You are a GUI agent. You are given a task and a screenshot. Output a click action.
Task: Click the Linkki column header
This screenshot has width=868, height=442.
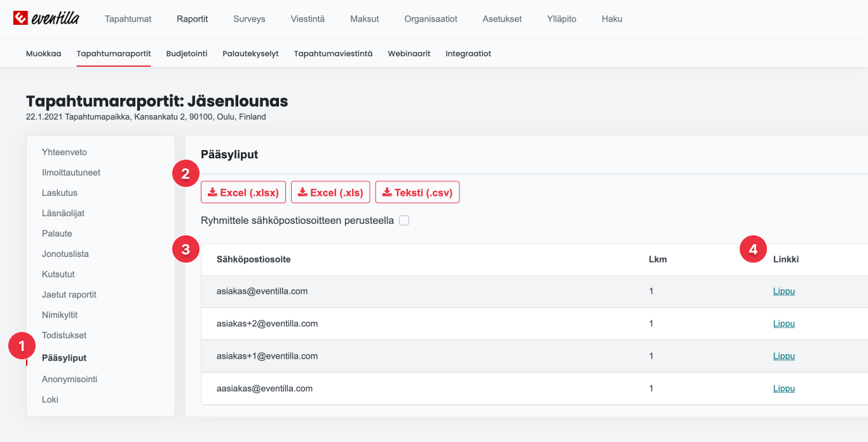pyautogui.click(x=786, y=259)
